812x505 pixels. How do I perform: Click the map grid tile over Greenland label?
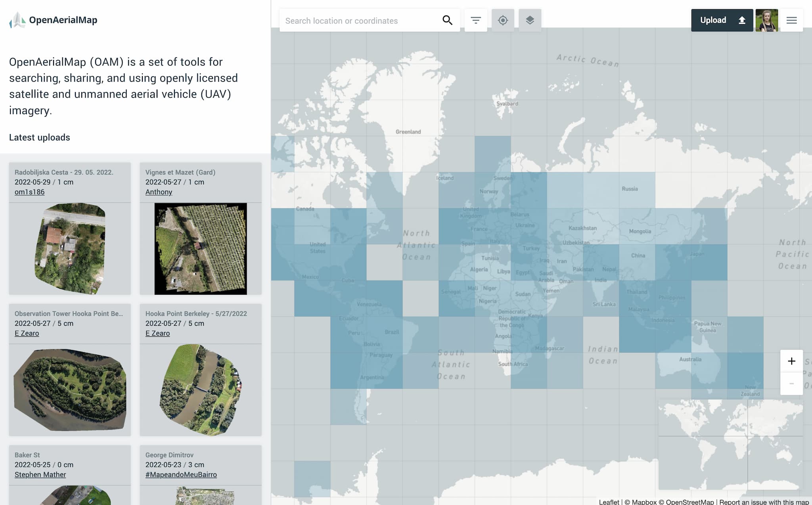(x=420, y=118)
